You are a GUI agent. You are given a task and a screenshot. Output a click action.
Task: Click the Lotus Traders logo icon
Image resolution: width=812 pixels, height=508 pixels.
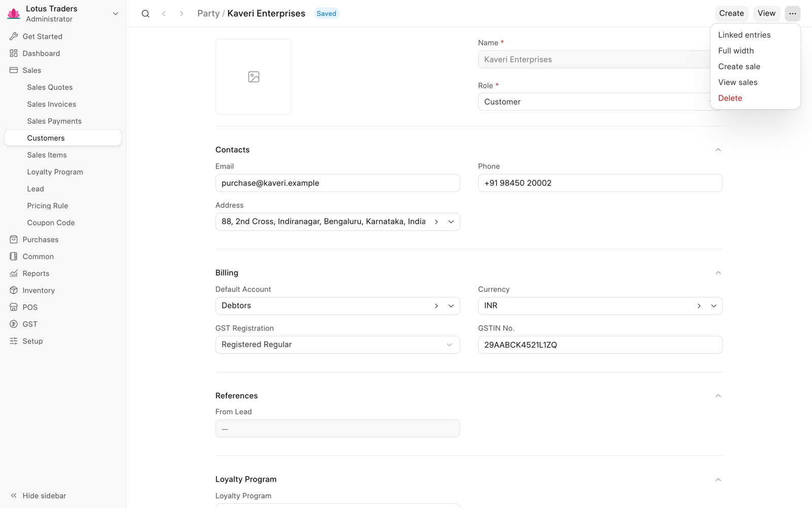[x=14, y=14]
